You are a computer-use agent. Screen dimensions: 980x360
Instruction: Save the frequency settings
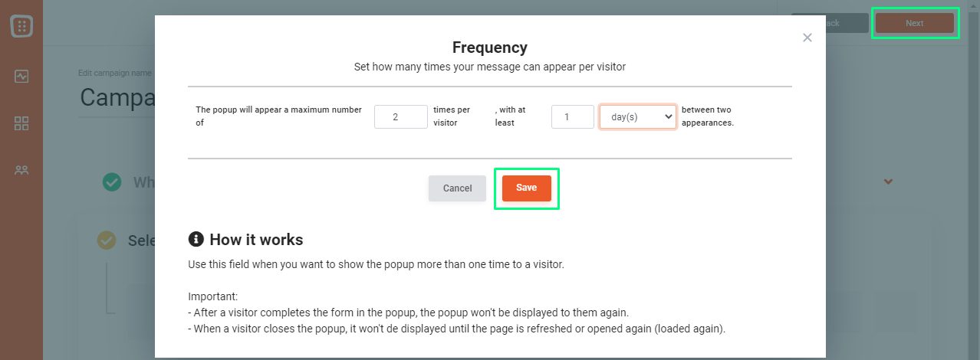[x=526, y=188]
